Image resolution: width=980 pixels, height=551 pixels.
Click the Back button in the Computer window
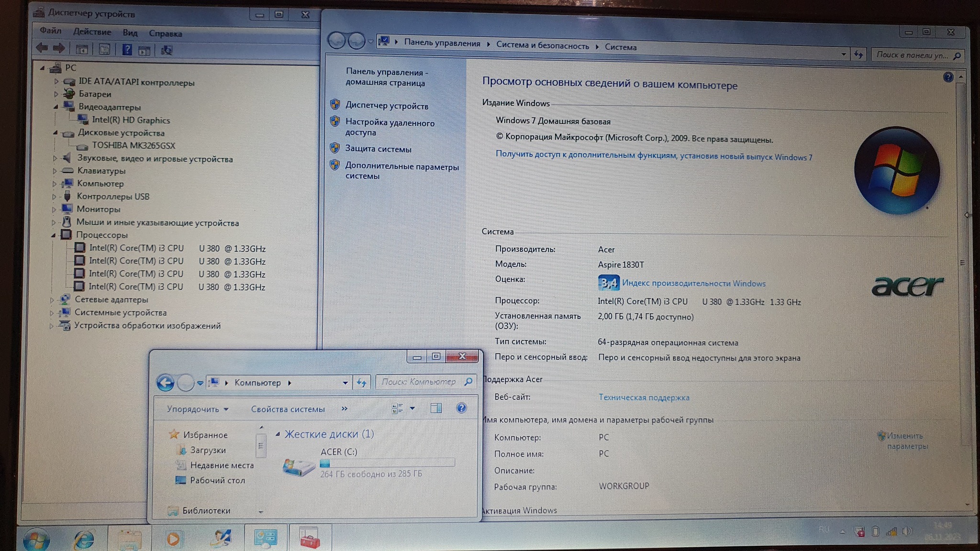pyautogui.click(x=166, y=383)
